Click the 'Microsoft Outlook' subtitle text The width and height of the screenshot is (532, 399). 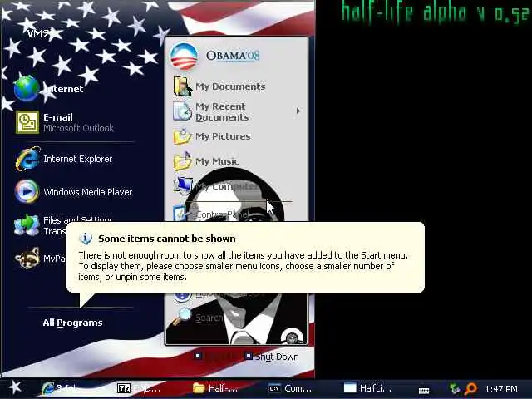point(78,128)
